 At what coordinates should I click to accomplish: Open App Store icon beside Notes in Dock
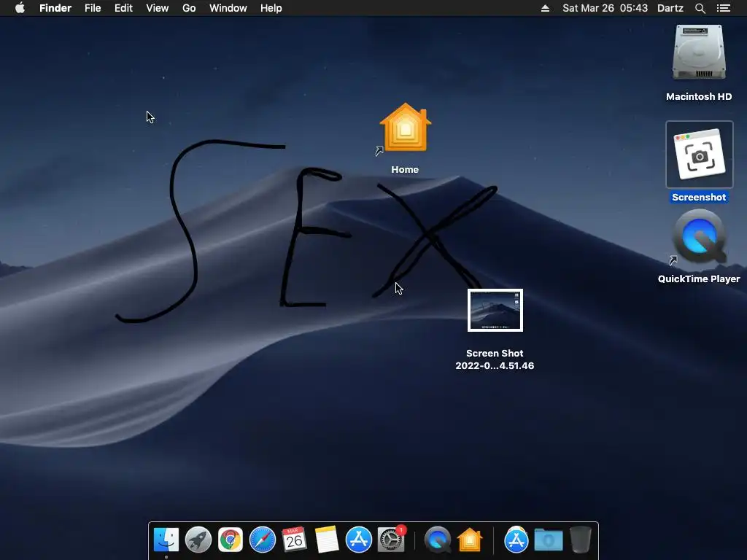pyautogui.click(x=358, y=540)
